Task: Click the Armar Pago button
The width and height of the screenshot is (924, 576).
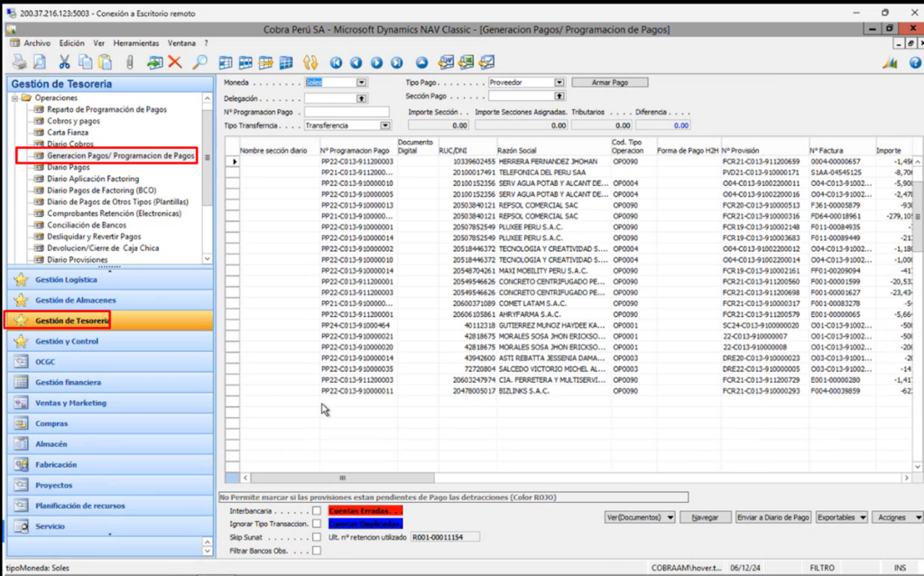Action: point(610,82)
